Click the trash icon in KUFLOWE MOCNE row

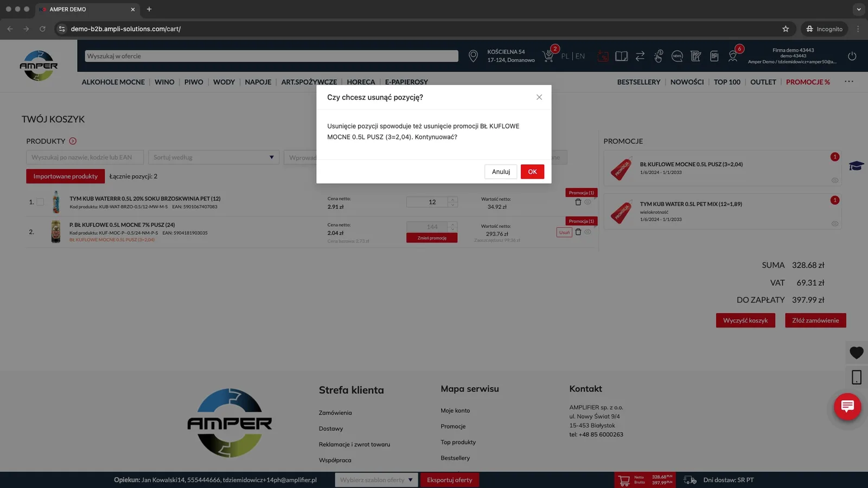[578, 232]
